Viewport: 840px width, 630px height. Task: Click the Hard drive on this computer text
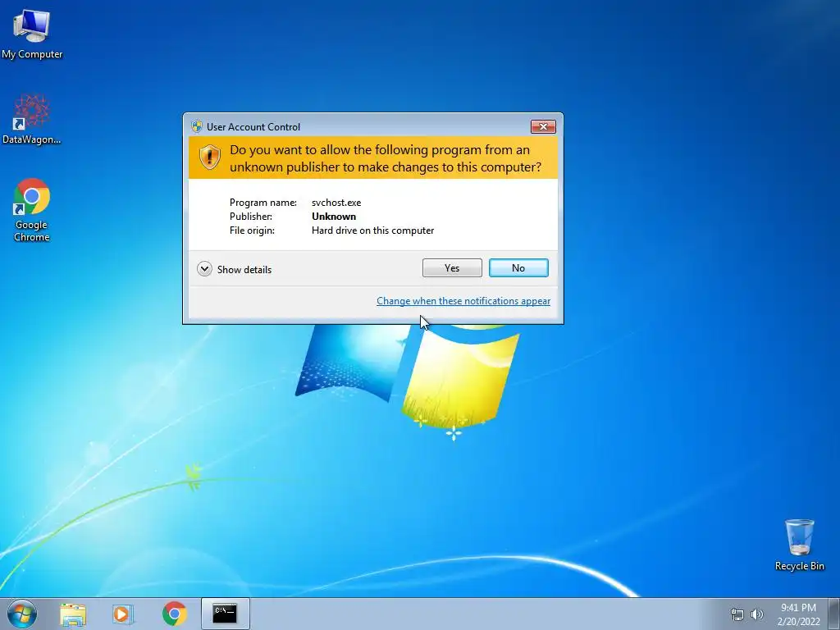point(373,231)
